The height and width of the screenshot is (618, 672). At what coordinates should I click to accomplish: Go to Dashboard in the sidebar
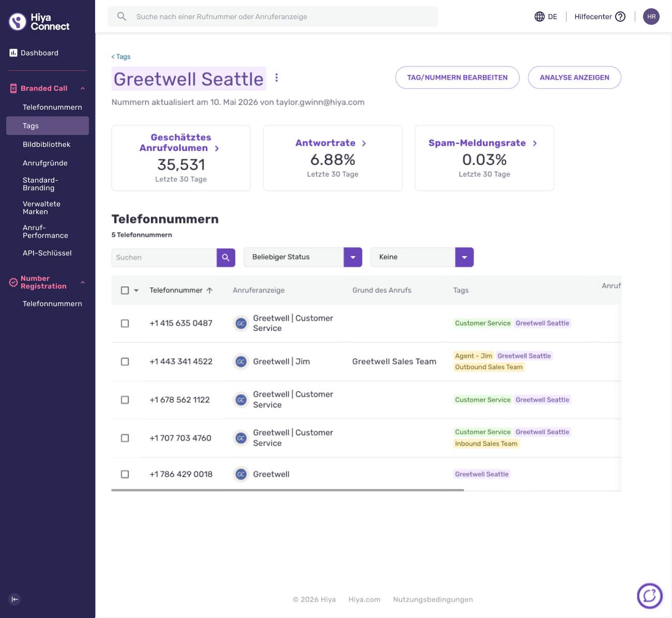pyautogui.click(x=39, y=53)
